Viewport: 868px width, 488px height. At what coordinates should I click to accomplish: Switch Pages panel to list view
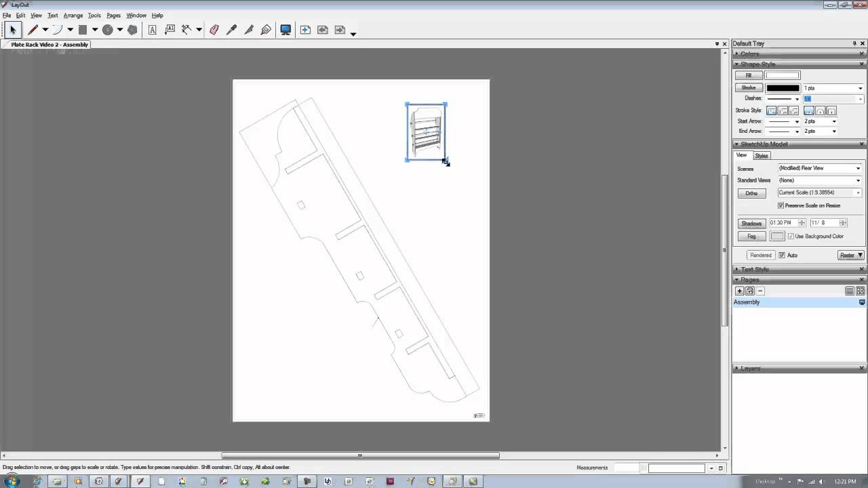[x=849, y=291]
